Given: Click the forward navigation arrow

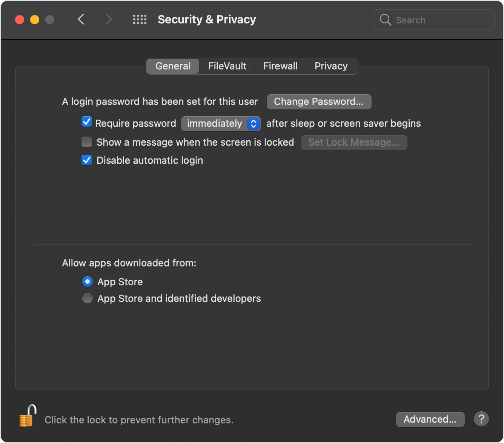Looking at the screenshot, I should pos(109,19).
